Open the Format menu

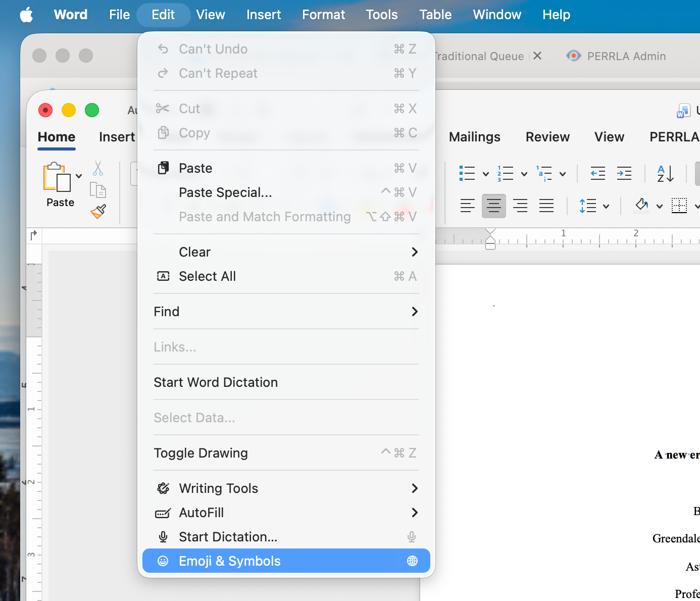click(x=324, y=15)
